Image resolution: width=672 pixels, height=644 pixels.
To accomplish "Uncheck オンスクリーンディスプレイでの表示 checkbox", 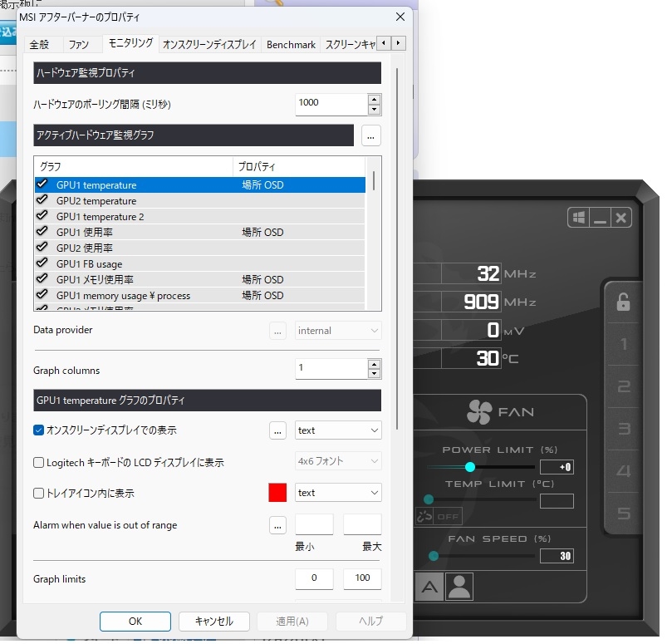I will click(38, 430).
